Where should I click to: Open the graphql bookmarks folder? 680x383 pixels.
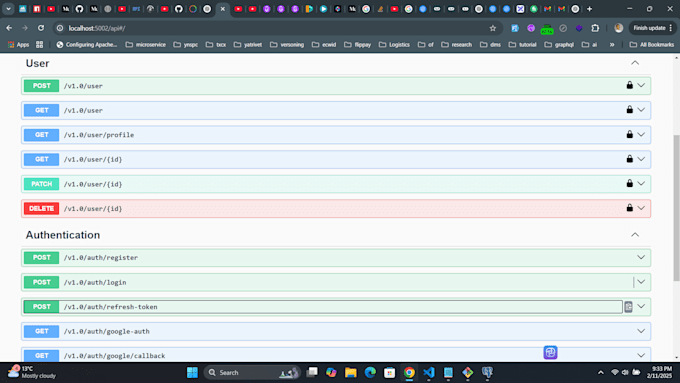pyautogui.click(x=559, y=45)
